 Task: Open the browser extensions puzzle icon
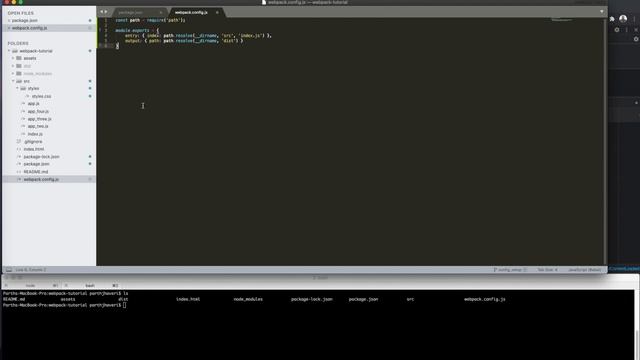[x=612, y=19]
